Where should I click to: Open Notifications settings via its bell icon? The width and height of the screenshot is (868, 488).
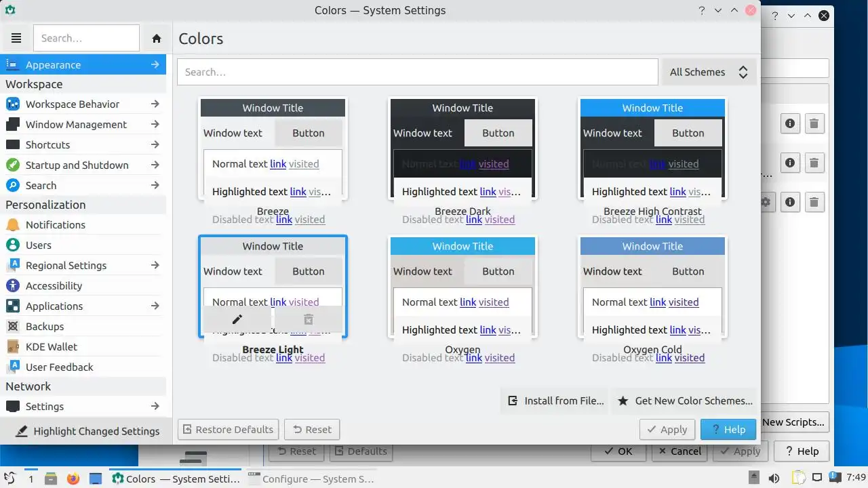(x=13, y=225)
